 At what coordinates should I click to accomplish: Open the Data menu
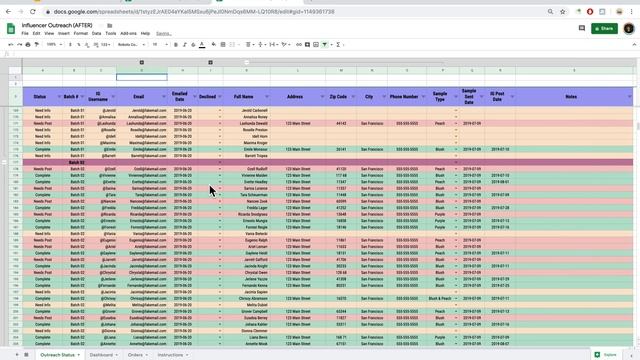[96, 33]
